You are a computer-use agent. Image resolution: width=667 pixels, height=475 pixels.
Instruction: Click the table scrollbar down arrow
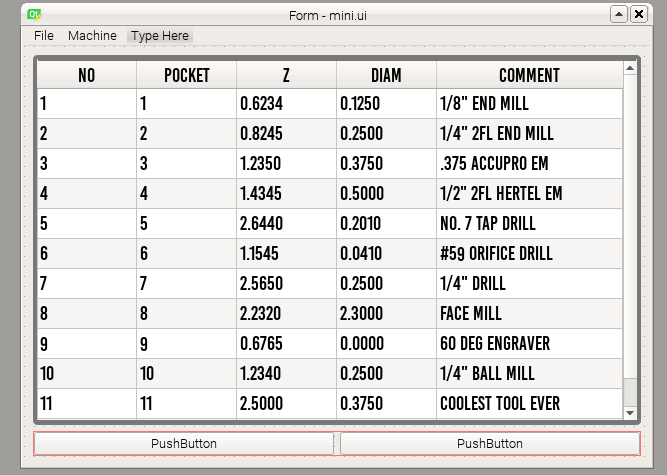click(630, 413)
